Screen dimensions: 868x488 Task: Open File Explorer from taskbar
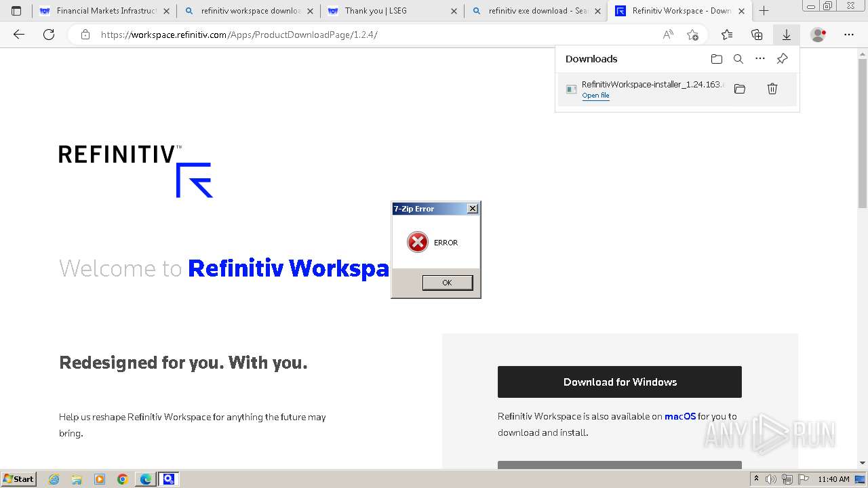click(x=77, y=479)
